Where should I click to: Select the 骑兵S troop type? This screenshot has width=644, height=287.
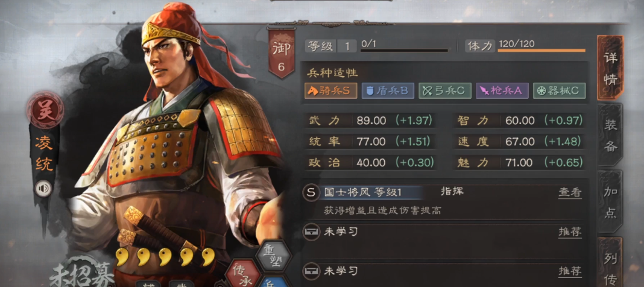point(330,90)
